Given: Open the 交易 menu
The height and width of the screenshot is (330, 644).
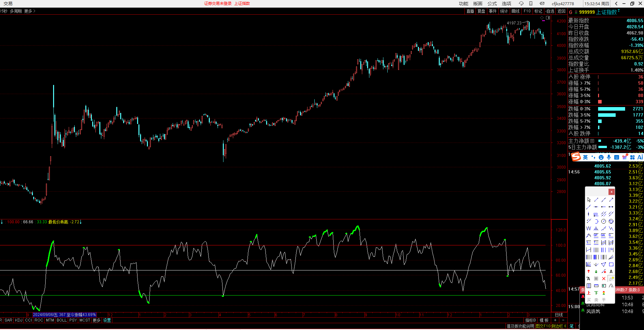Looking at the screenshot, I should coord(8,4).
